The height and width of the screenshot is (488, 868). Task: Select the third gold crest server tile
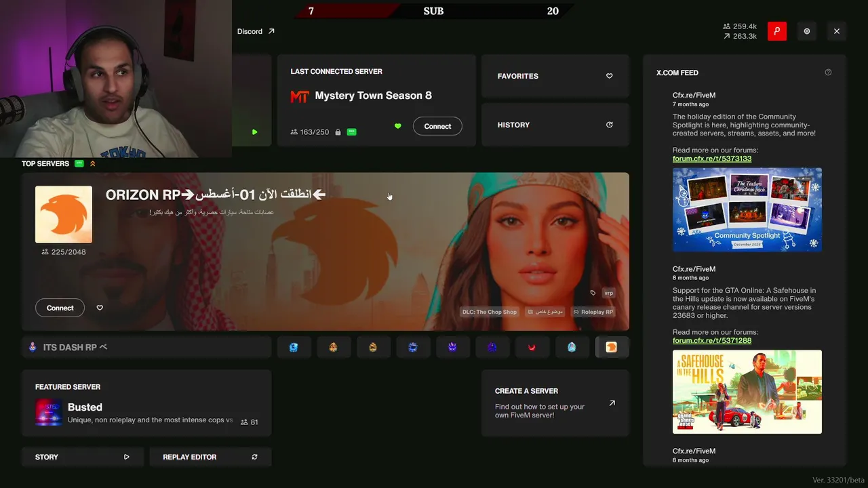point(373,347)
